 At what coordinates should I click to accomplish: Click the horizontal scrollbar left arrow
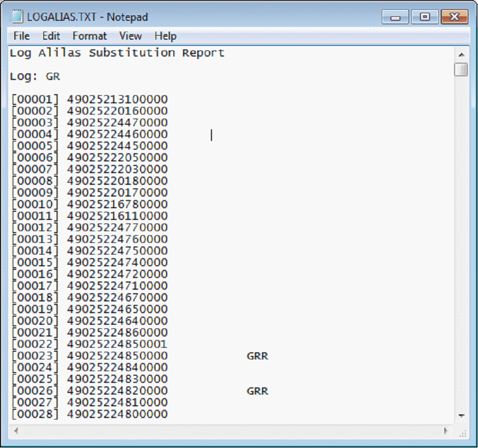[x=16, y=431]
